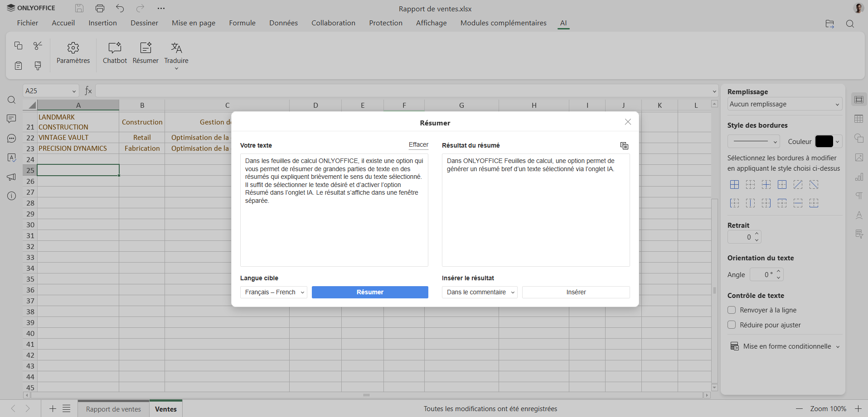The height and width of the screenshot is (417, 868).
Task: Switch to the Formule tab
Action: pos(242,23)
